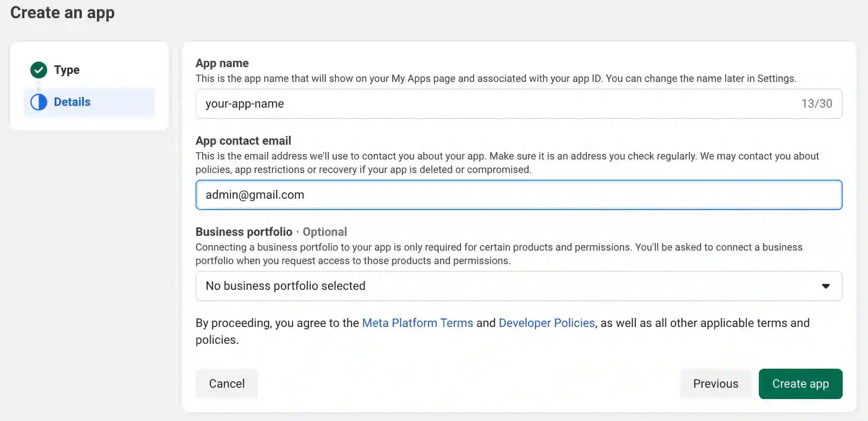Click inside the App name field
This screenshot has height=421, width=868.
point(421,104)
